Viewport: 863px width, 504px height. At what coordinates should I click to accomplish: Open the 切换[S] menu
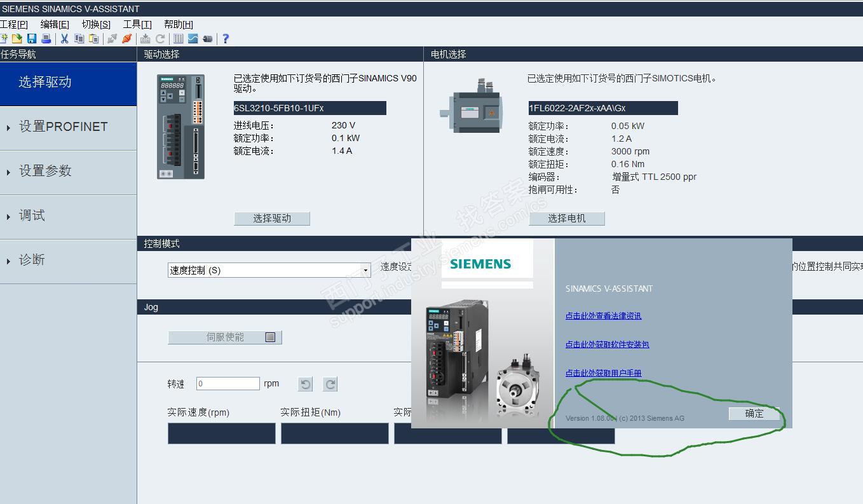96,24
